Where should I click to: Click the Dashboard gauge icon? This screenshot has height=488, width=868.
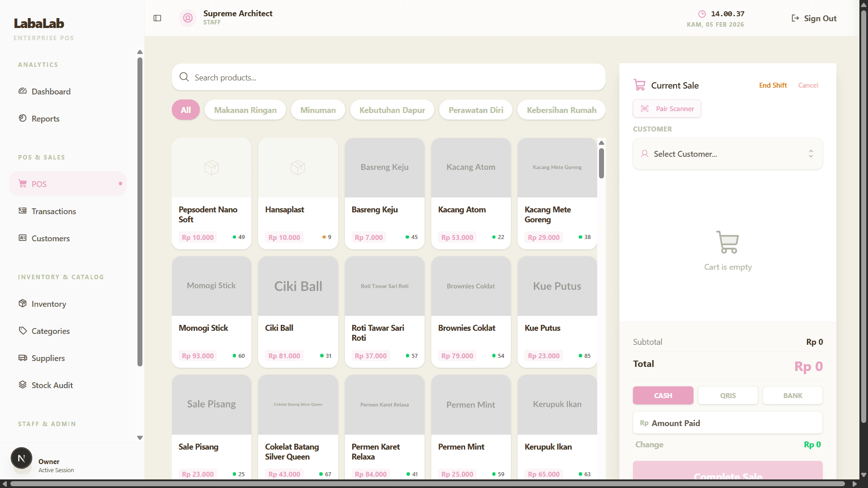pos(23,91)
